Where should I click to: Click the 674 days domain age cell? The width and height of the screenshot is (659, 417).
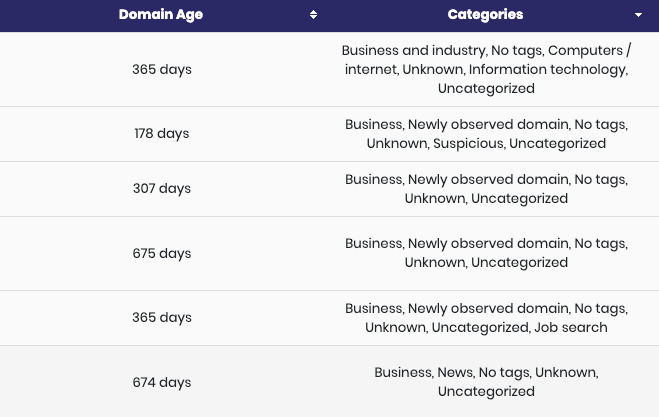162,383
